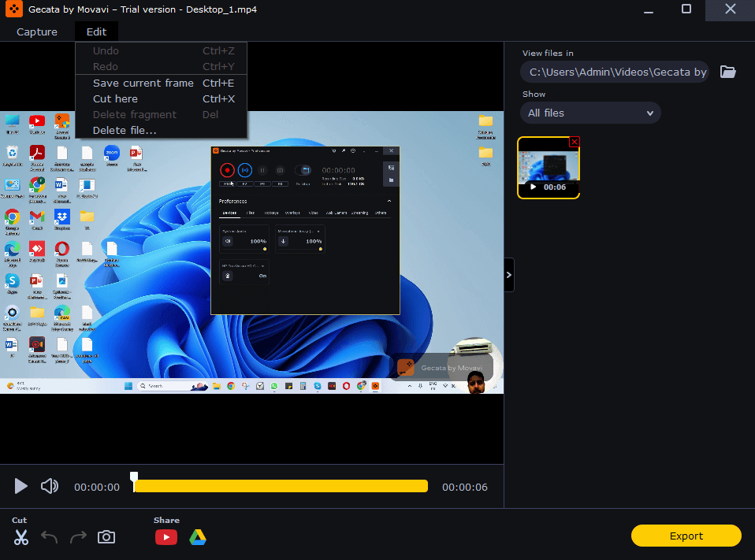
Task: Close the Edit menu
Action: [96, 32]
